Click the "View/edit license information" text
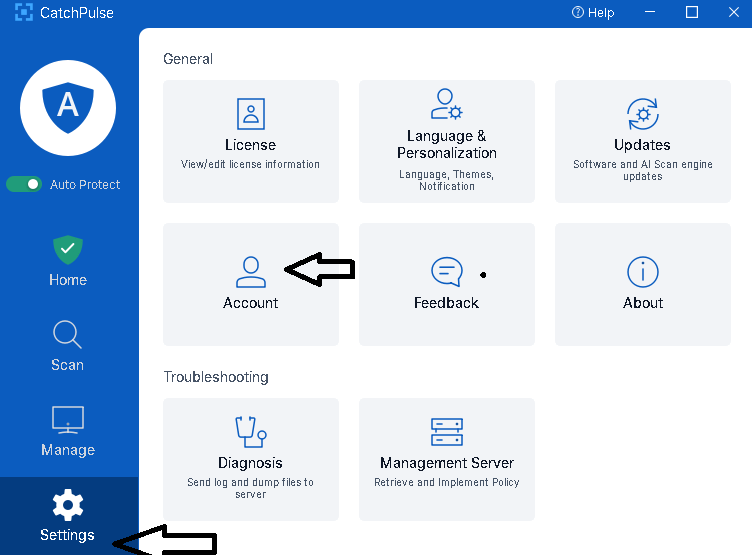752x560 pixels. pos(250,164)
